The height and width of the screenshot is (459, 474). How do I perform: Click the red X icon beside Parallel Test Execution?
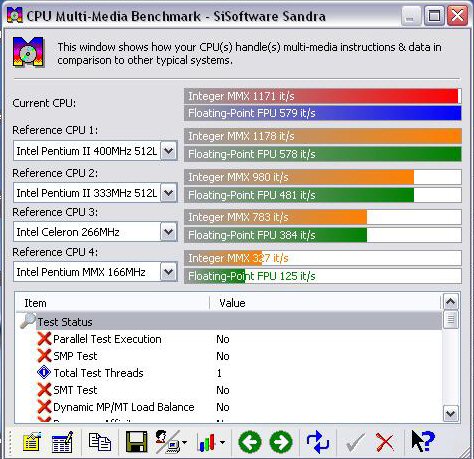point(44,339)
